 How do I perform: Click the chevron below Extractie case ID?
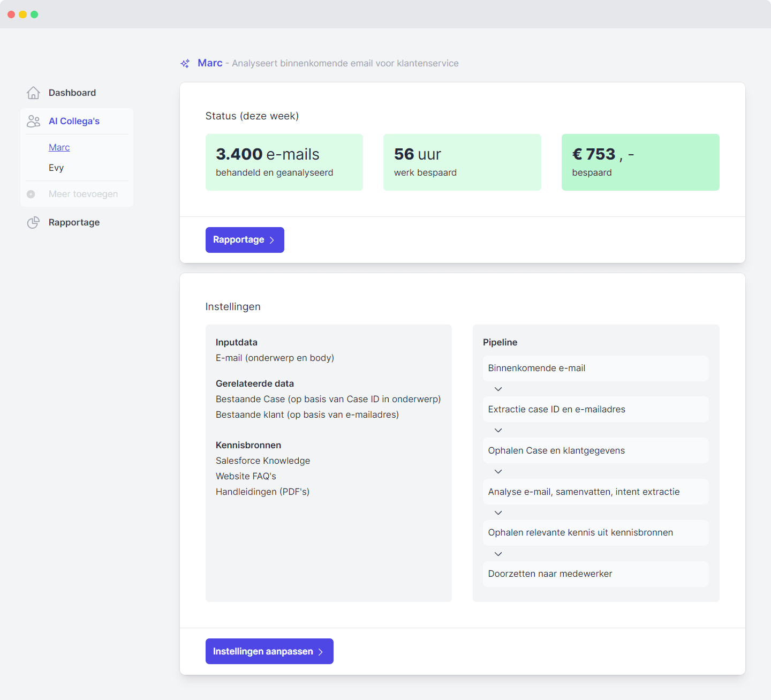(498, 430)
